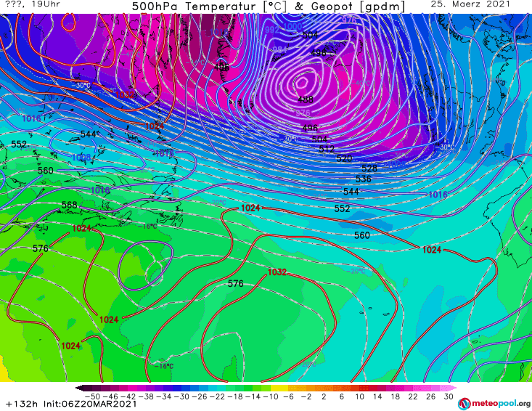
Task: Select the date text '25. Maerz 2021'
Action: click(x=470, y=4)
